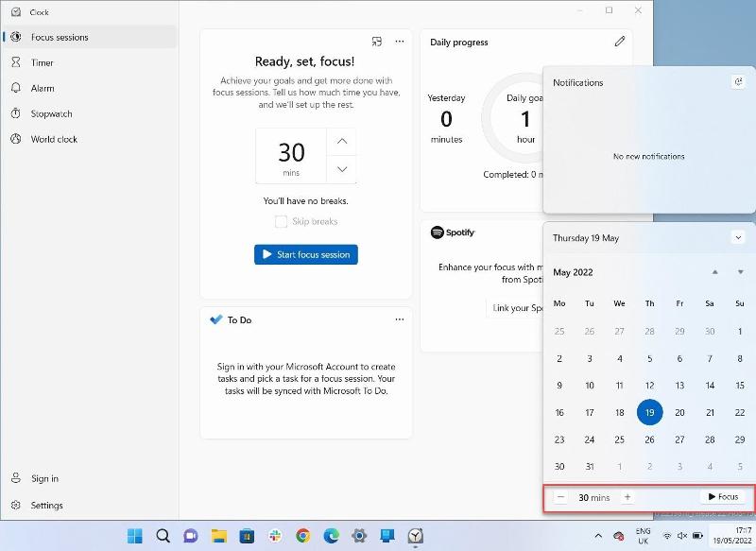Click the Clock app icon in taskbar
This screenshot has width=756, height=551.
416,536
